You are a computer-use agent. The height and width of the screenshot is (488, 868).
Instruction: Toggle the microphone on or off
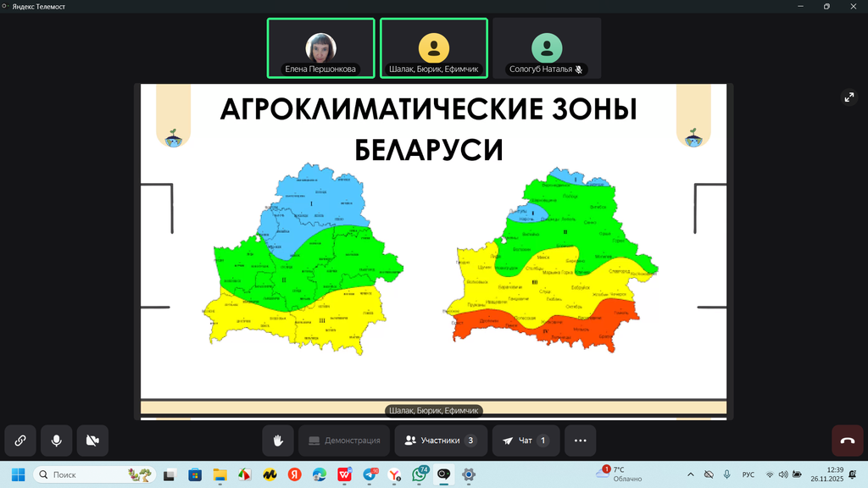(x=56, y=441)
